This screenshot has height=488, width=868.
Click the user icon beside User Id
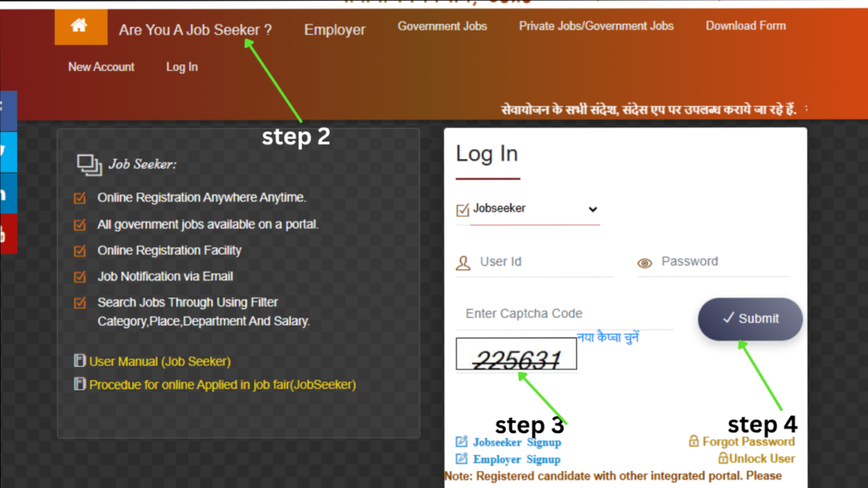[463, 263]
